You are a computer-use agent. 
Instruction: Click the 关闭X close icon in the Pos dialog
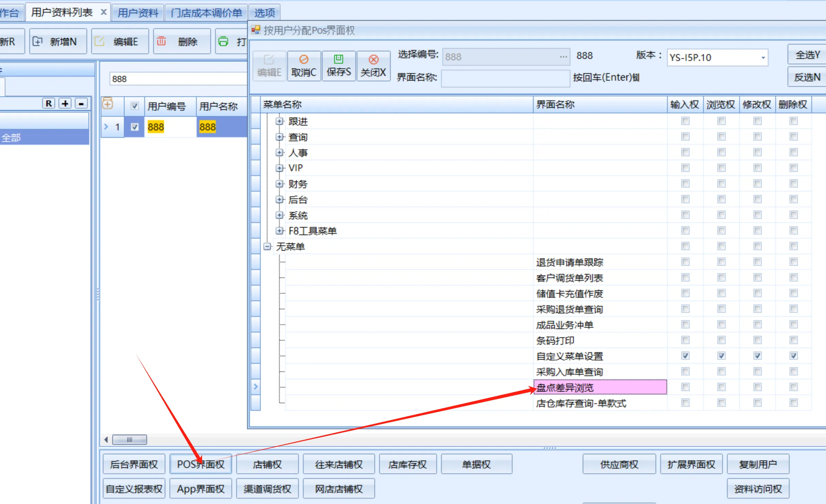click(373, 60)
